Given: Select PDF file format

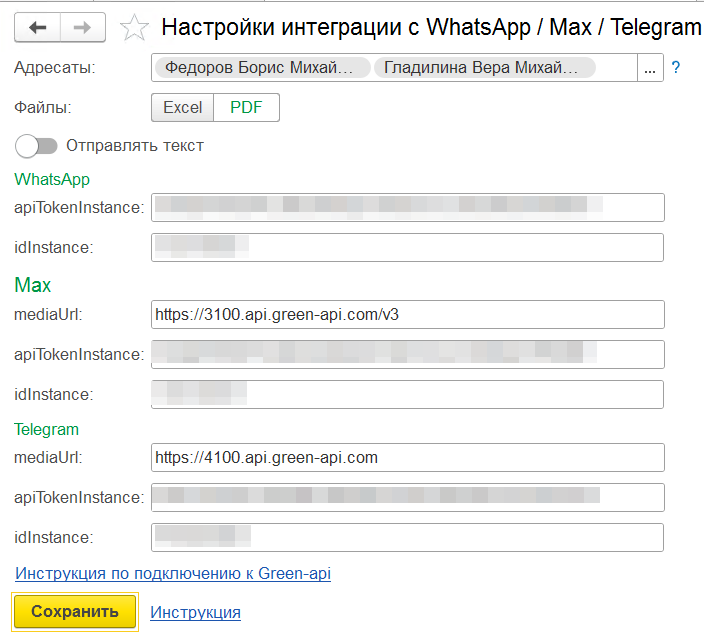Looking at the screenshot, I should tap(246, 108).
